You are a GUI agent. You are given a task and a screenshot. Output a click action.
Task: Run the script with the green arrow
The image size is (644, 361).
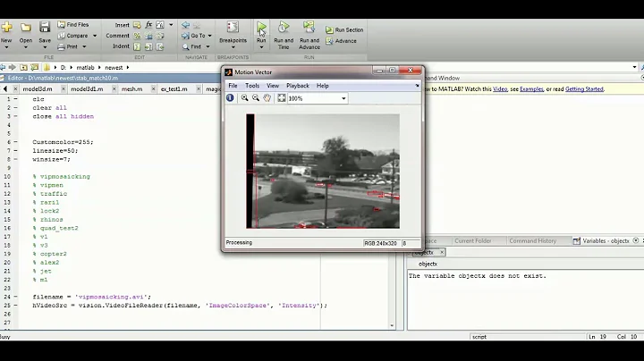tap(261, 27)
